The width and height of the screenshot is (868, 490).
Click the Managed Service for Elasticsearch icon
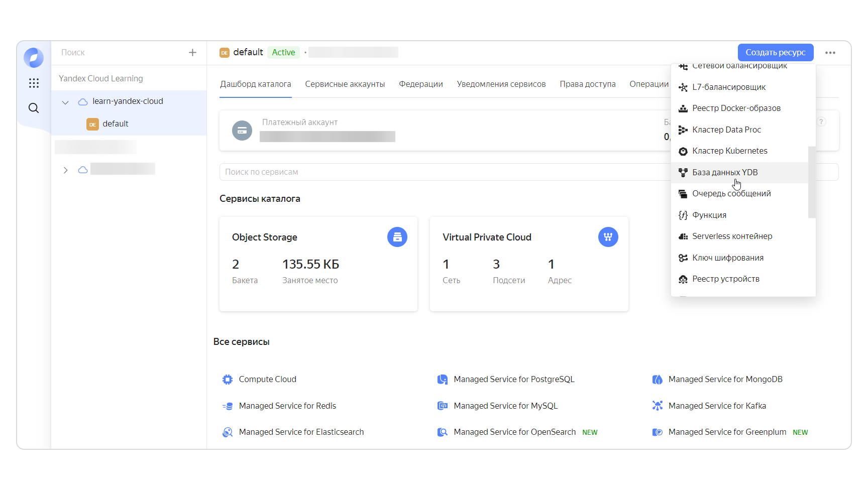click(228, 432)
